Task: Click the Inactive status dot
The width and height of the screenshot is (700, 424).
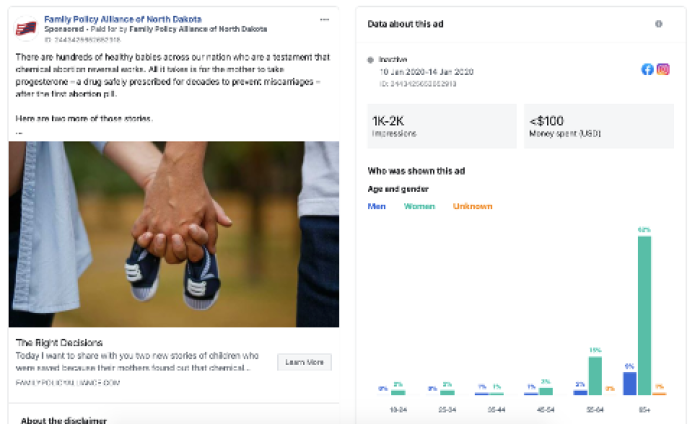Action: tap(370, 60)
